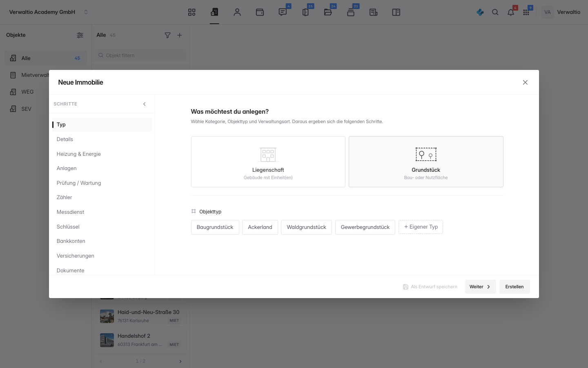This screenshot has width=588, height=368.
Task: Open the buildings icon in top navigation
Action: [214, 12]
